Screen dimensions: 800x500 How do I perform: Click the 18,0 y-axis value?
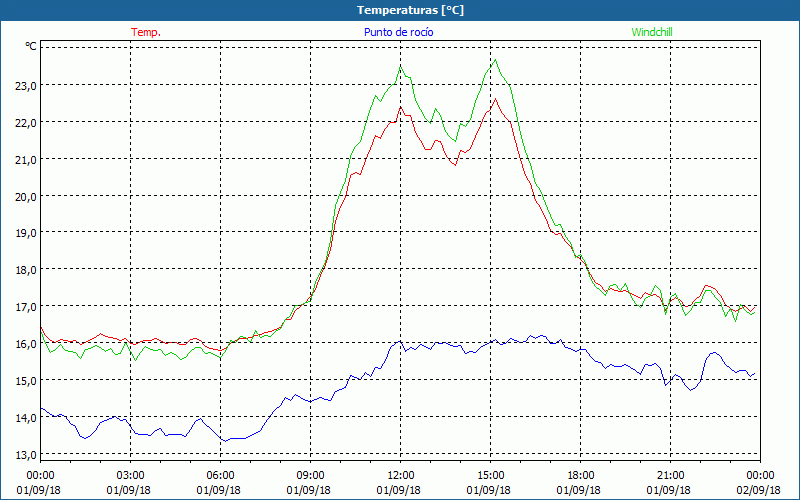coord(26,270)
